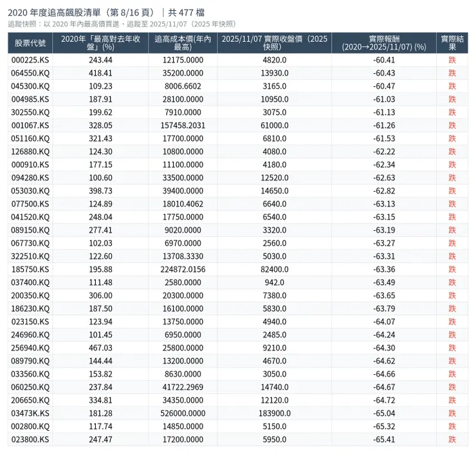Viewport: 476px width, 454px height.
Task: Select stock code 089790.KQ
Action: click(30, 361)
